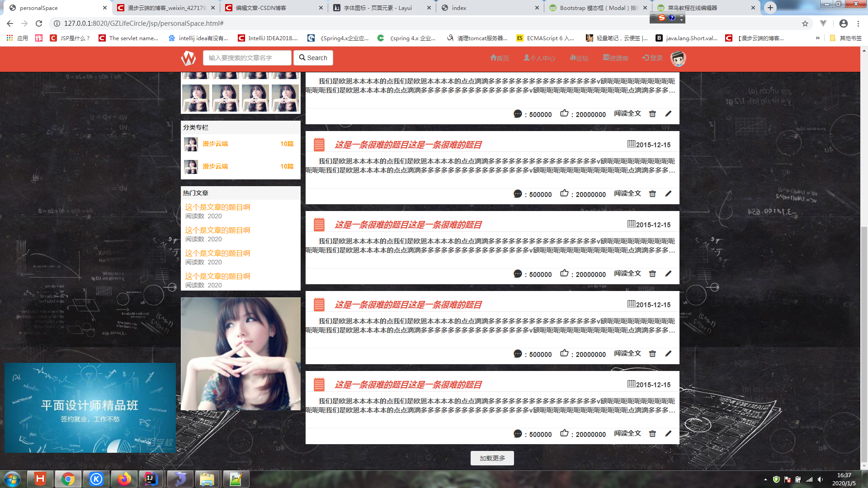Bookmark page with star icon

click(x=805, y=23)
